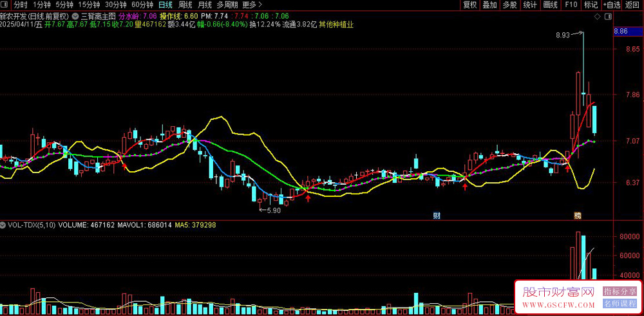Click the 三背离主图 indicator name

[x=98, y=17]
